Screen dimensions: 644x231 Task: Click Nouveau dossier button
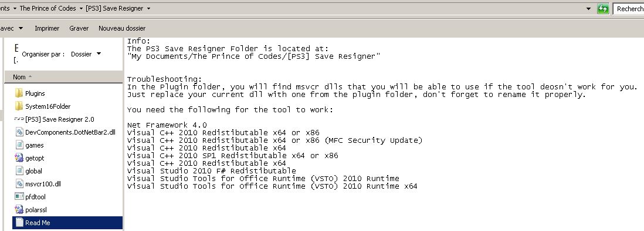[122, 28]
